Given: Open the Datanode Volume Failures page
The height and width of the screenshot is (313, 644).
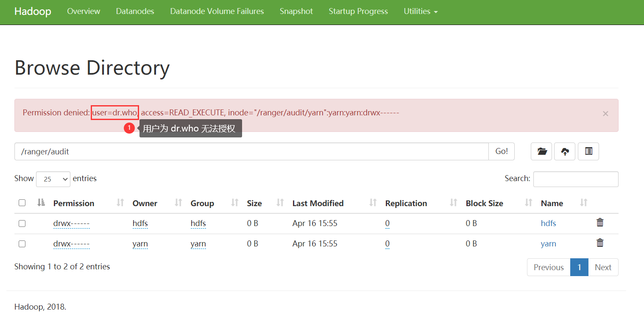Looking at the screenshot, I should tap(217, 11).
